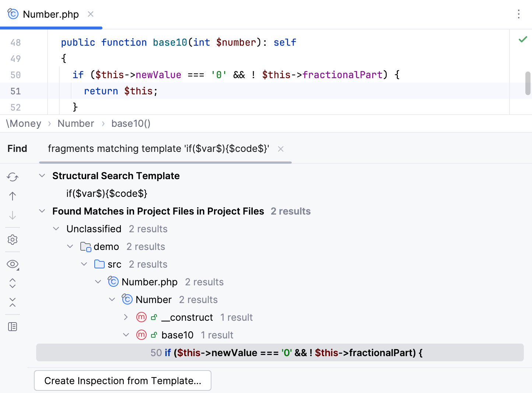This screenshot has height=393, width=532.
Task: Toggle the preview pane eye icon
Action: (x=12, y=264)
